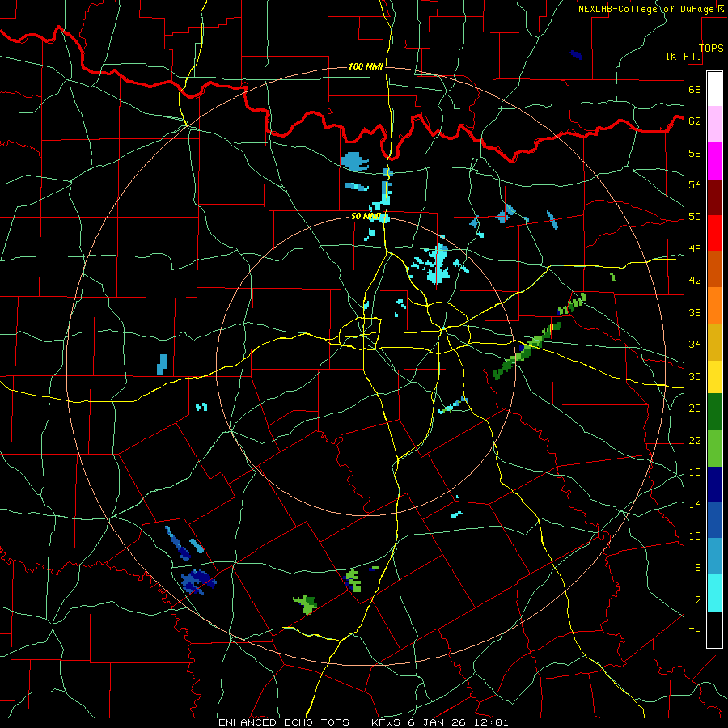Select the dark red swatch between 54 and 50
This screenshot has height=728, width=728.
[714, 197]
